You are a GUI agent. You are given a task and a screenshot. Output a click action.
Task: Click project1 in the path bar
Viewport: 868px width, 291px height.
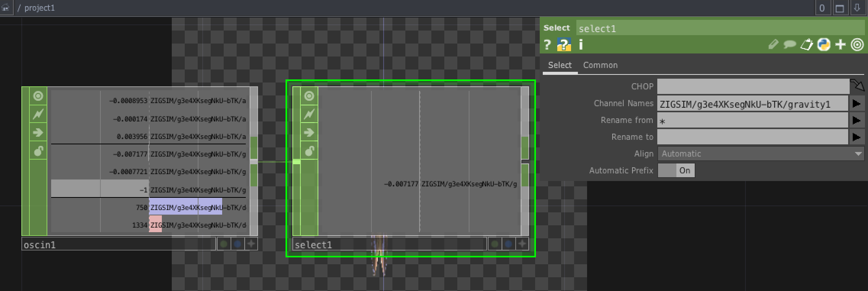pos(39,8)
